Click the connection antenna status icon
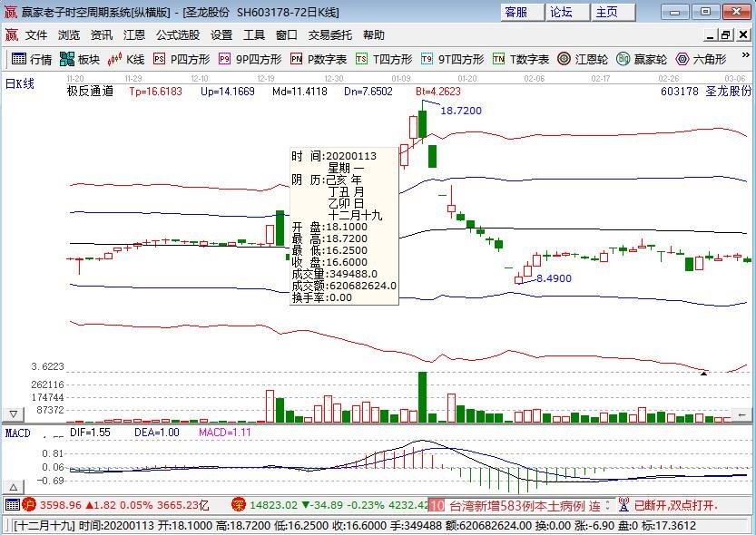The height and width of the screenshot is (535, 756). 623,505
